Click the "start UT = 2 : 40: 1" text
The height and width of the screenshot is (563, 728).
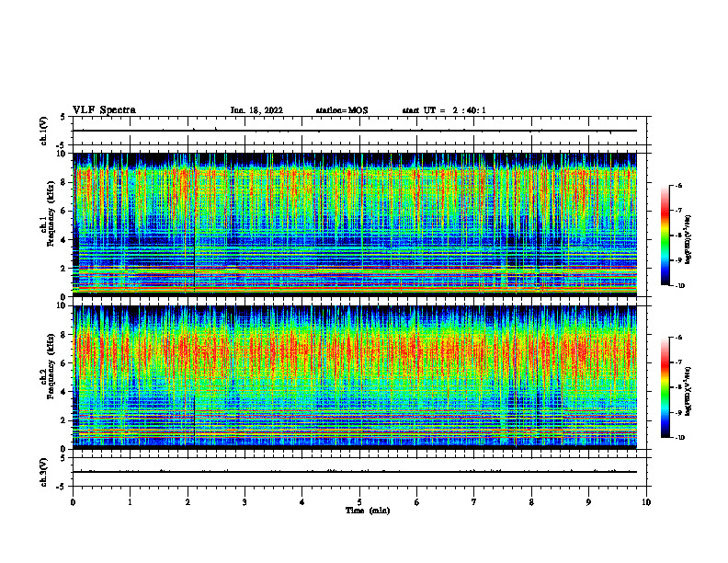point(444,110)
